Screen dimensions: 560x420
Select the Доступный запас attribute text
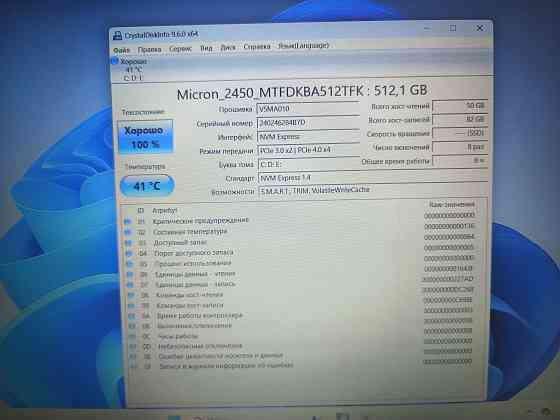[180, 242]
